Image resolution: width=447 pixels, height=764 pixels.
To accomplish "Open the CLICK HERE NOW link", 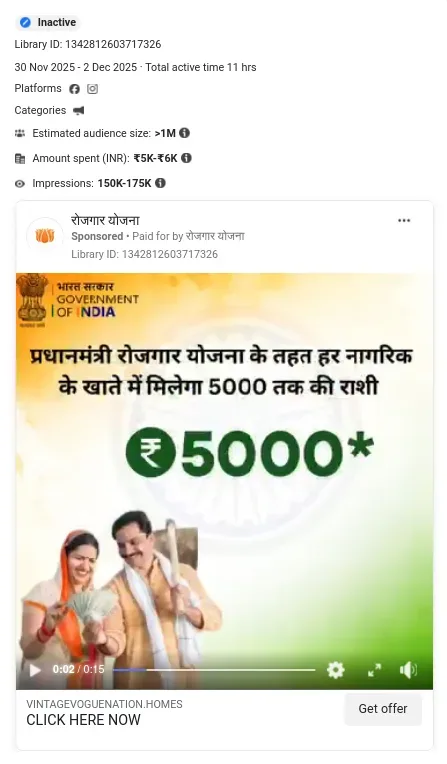I will click(83, 720).
